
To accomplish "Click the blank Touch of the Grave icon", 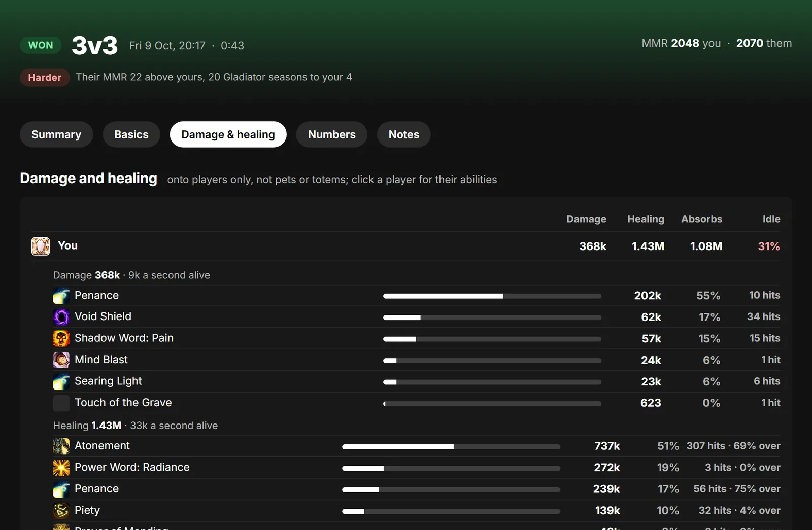I will pyautogui.click(x=61, y=403).
